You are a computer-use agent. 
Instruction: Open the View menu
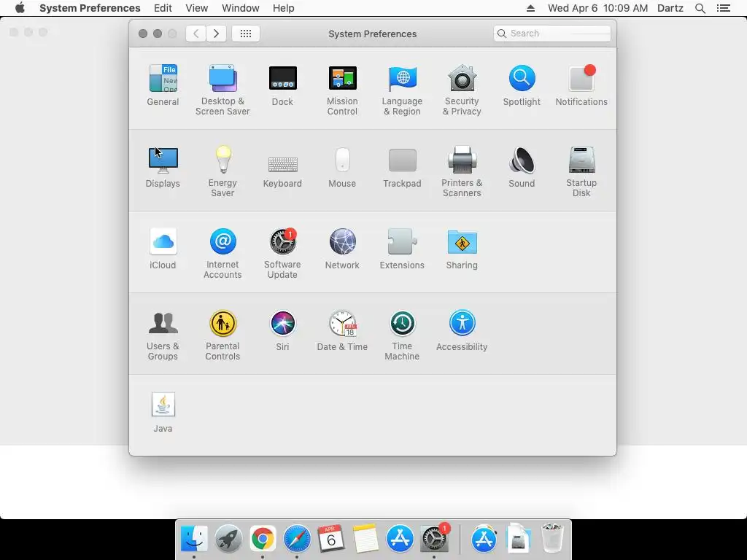[197, 8]
